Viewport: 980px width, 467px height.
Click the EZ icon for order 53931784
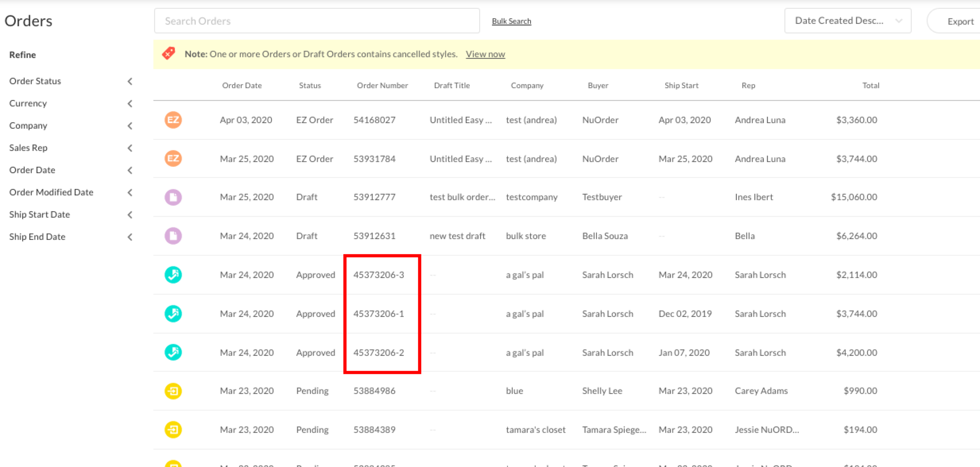[x=173, y=159]
